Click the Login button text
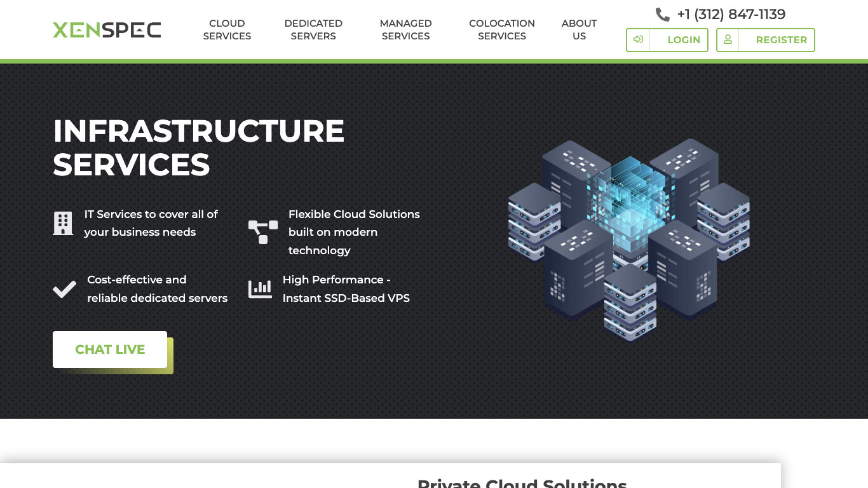The height and width of the screenshot is (488, 868). point(684,40)
